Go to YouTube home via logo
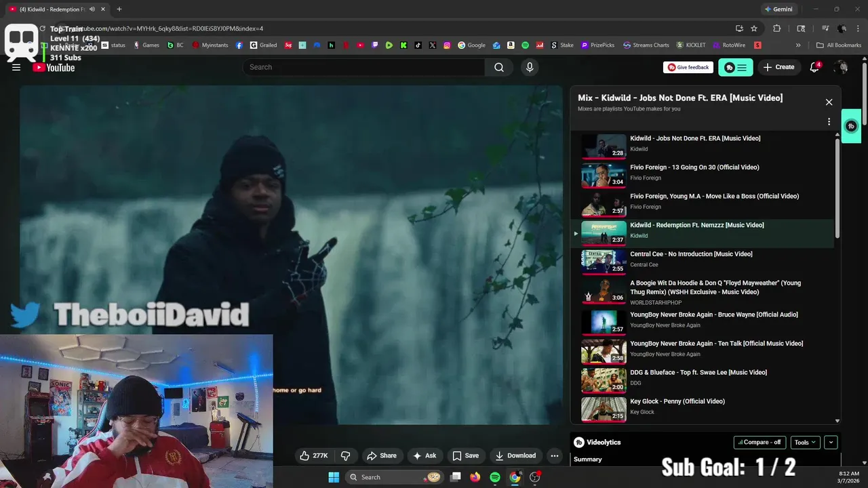The image size is (868, 488). pos(54,67)
